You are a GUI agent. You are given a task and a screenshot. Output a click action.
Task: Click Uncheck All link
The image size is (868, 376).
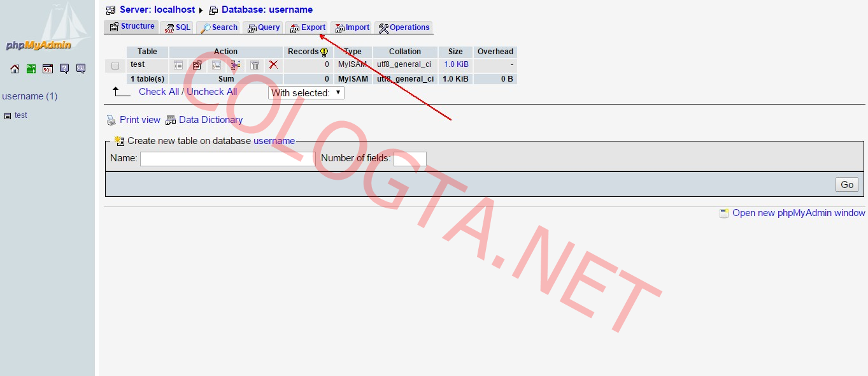[211, 92]
